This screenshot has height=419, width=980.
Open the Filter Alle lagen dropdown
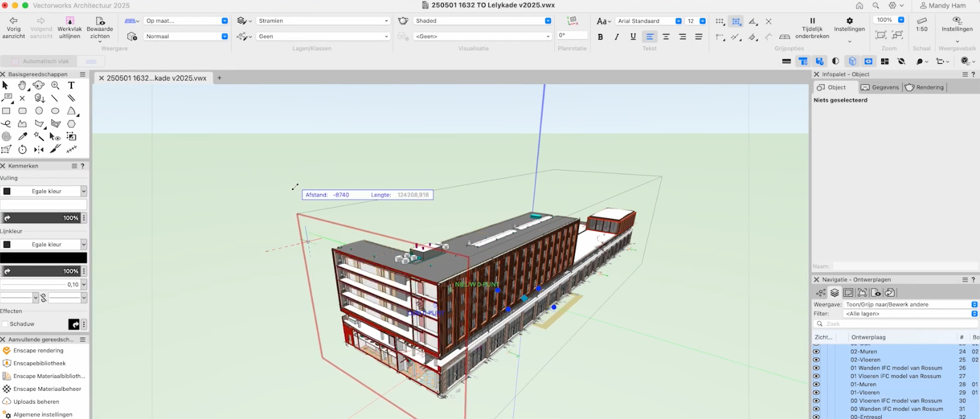[x=910, y=314]
